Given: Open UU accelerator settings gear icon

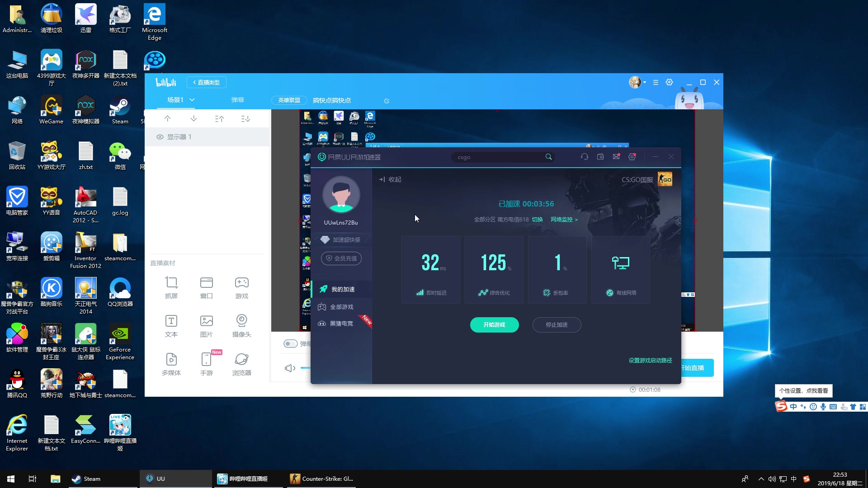Looking at the screenshot, I should (x=632, y=157).
